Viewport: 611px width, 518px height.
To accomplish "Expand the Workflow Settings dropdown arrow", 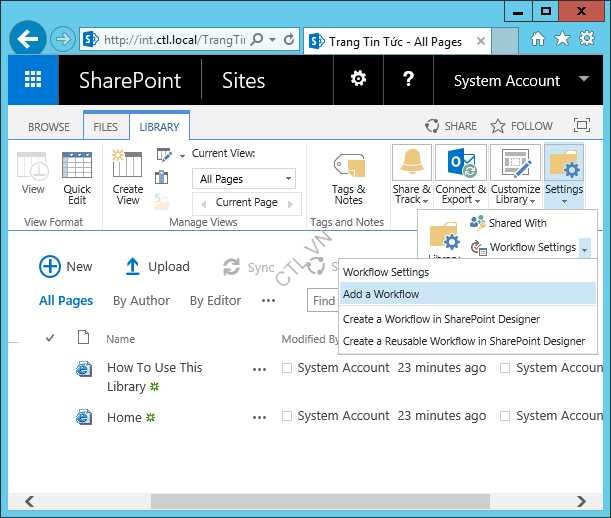I will pos(585,248).
